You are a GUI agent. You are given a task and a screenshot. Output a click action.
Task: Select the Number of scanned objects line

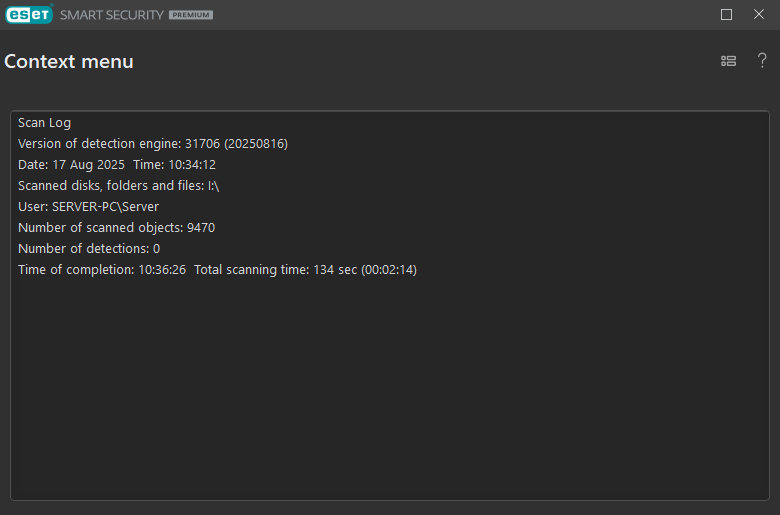[x=116, y=228]
